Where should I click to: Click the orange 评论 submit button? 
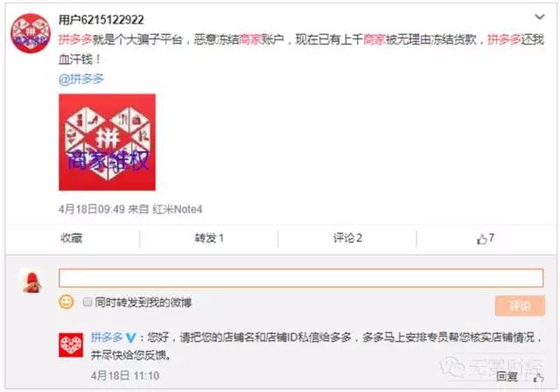click(x=520, y=305)
